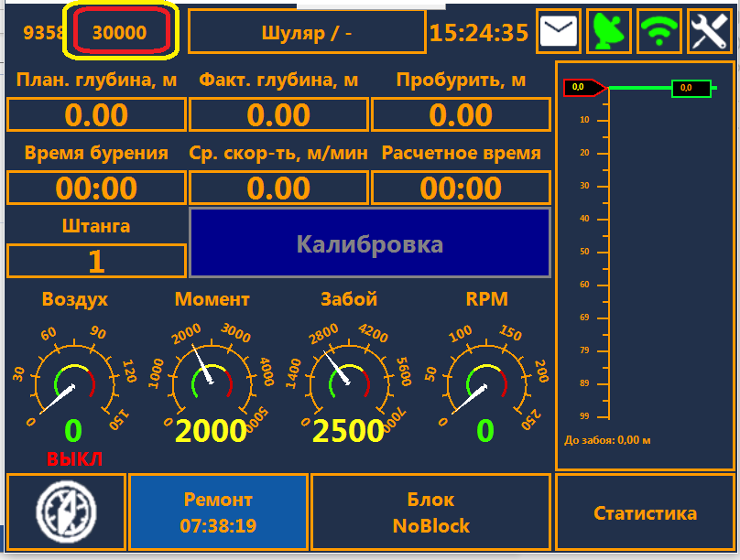The image size is (740, 560).
Task: Click the red 0,0 depth marker
Action: tap(582, 88)
